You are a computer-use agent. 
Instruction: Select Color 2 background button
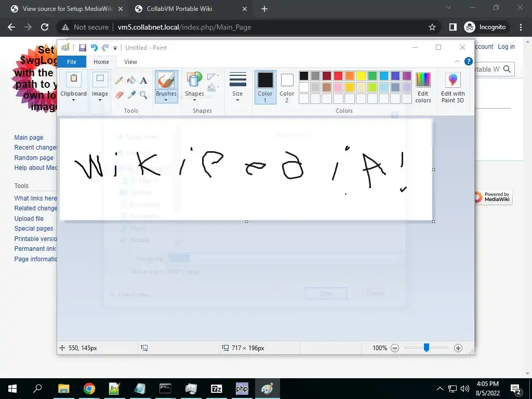click(287, 87)
